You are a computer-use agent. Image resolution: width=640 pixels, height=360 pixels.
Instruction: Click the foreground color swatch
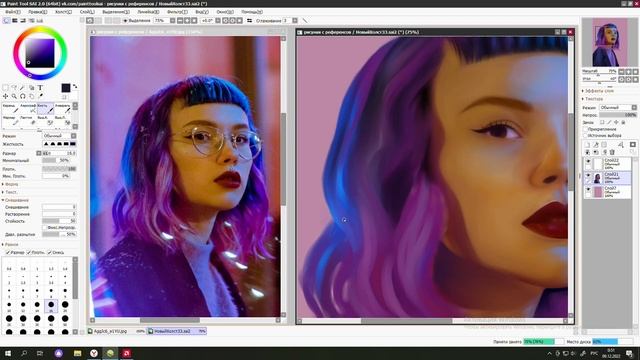(x=66, y=88)
